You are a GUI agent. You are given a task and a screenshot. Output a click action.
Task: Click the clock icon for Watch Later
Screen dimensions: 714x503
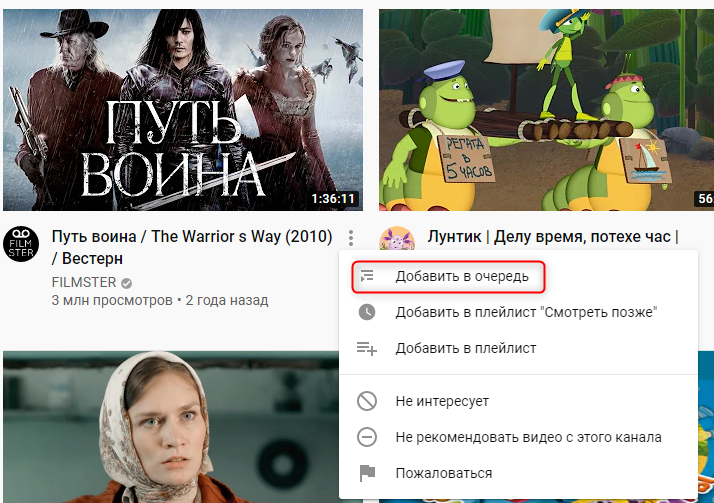click(367, 312)
